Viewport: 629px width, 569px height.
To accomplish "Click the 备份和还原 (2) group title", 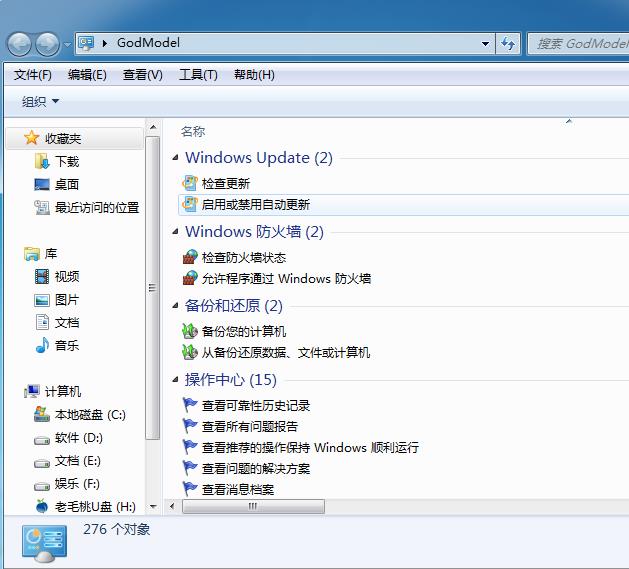I will pos(233,306).
